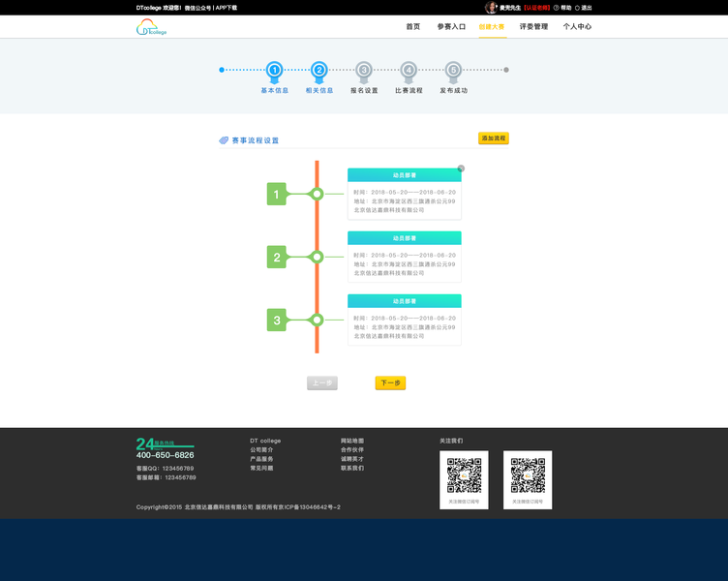Click the 客服邮箱: 123456789 text
This screenshot has height=581, width=728.
(x=166, y=477)
